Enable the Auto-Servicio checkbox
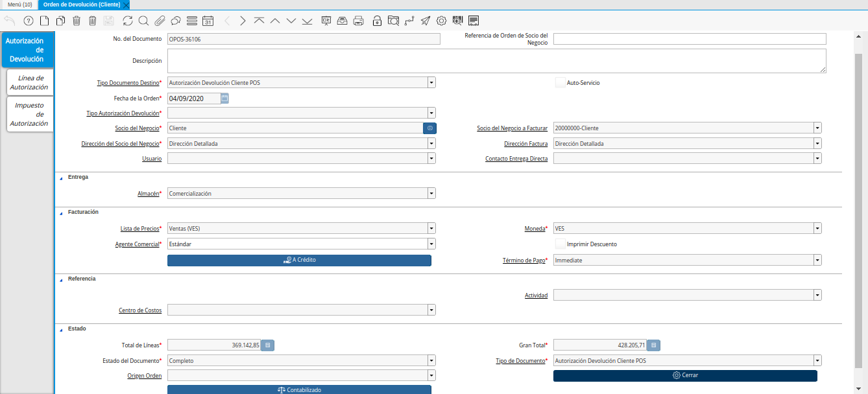The image size is (868, 394). click(561, 83)
